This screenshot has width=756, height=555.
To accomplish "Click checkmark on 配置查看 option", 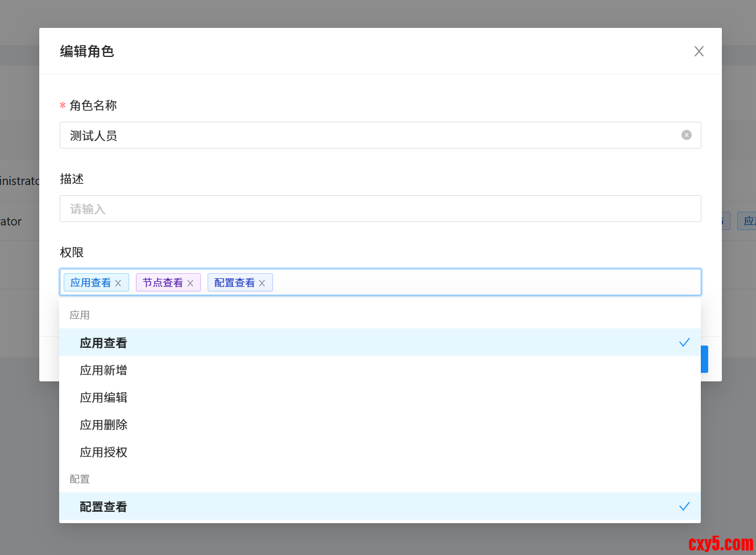I will coord(684,506).
